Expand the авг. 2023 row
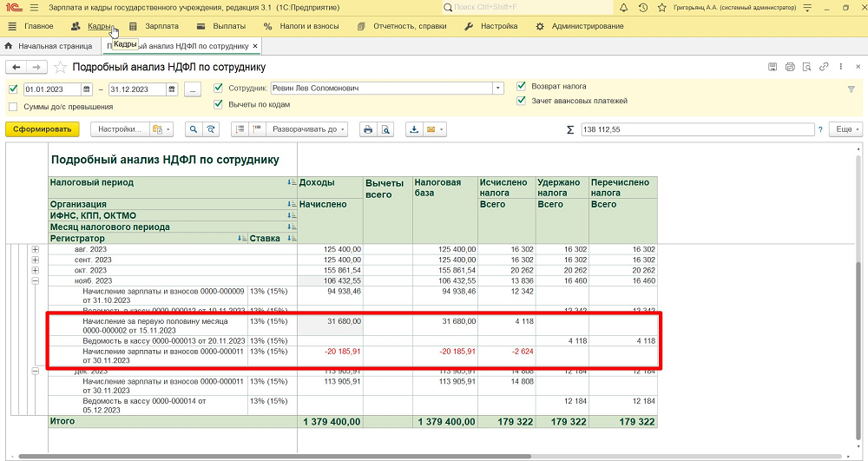The image size is (868, 461). coord(35,249)
